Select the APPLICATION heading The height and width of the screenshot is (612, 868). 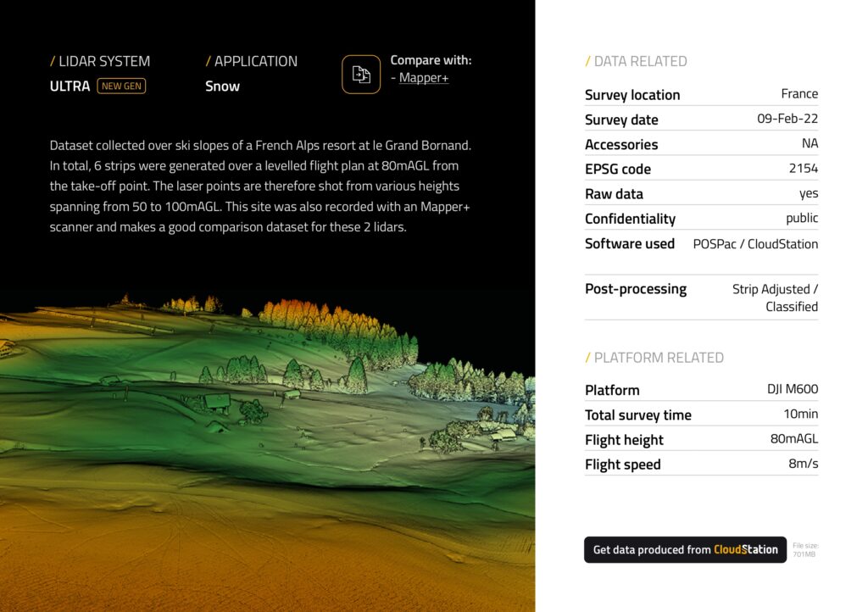(x=252, y=61)
